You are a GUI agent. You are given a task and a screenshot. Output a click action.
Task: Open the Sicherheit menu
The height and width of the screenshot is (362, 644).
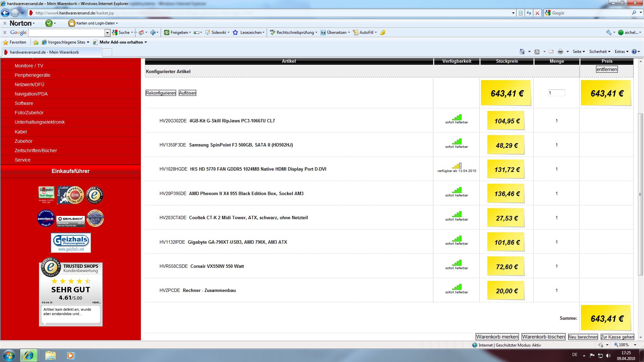coord(600,52)
